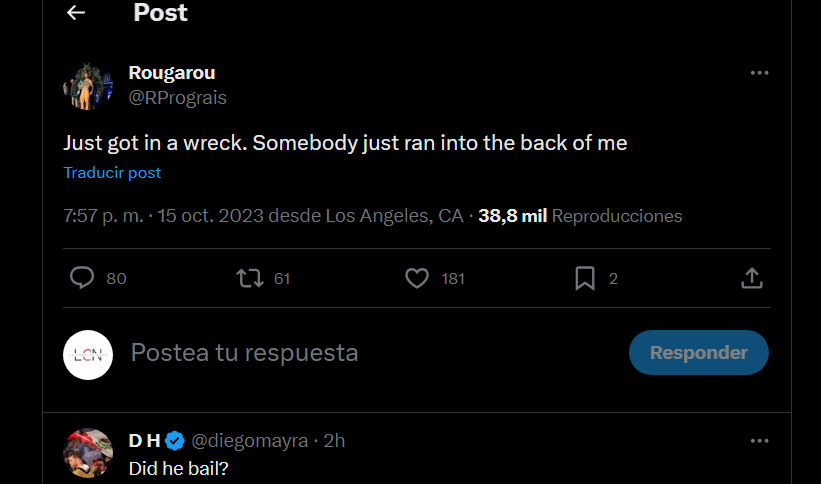Open D H's profile avatar

click(x=88, y=453)
